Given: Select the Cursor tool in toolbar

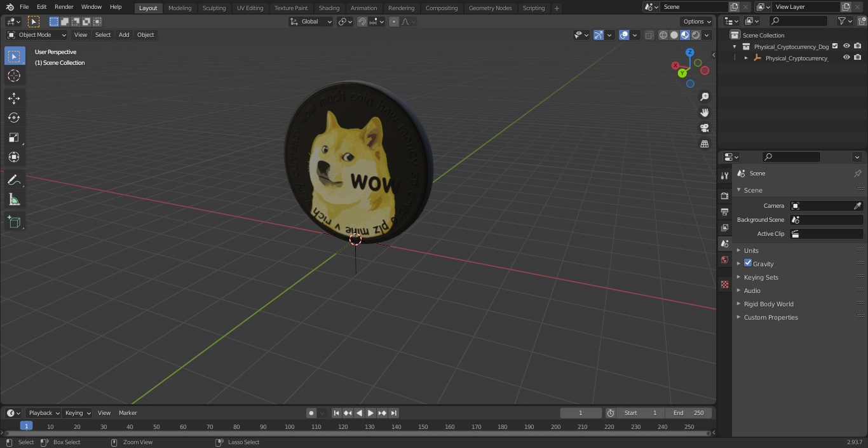Looking at the screenshot, I should coord(14,76).
